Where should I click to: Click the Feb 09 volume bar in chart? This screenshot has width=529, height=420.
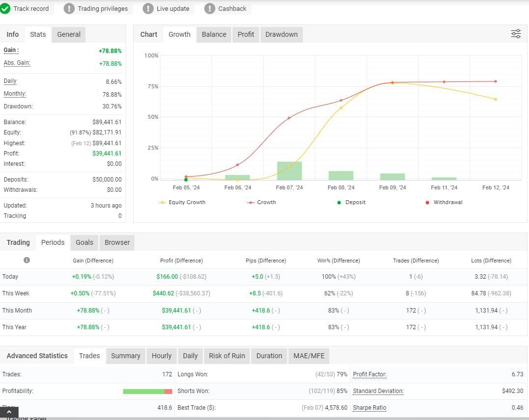pyautogui.click(x=393, y=177)
